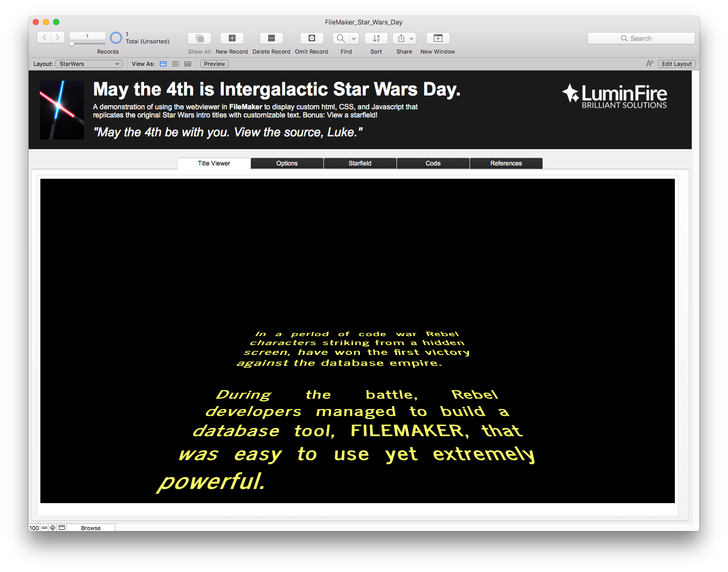The width and height of the screenshot is (728, 572).
Task: Click the search magnifier icon in Search field
Action: click(624, 38)
